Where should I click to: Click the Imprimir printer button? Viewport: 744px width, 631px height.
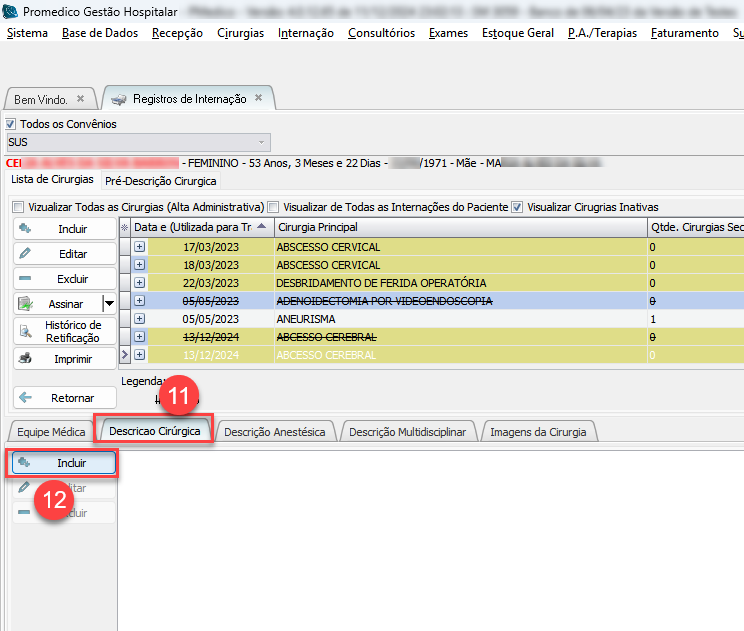tap(64, 358)
